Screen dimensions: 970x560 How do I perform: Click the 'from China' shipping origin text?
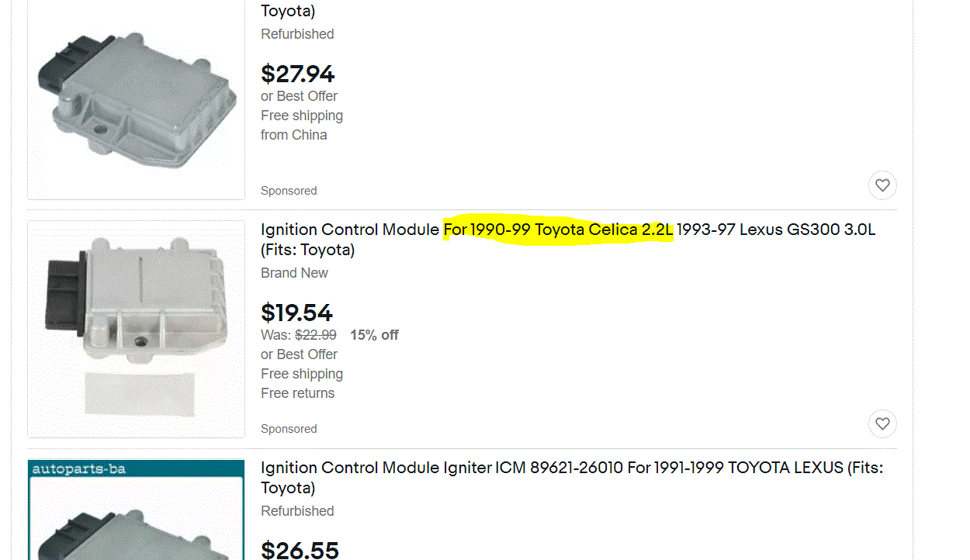(293, 135)
